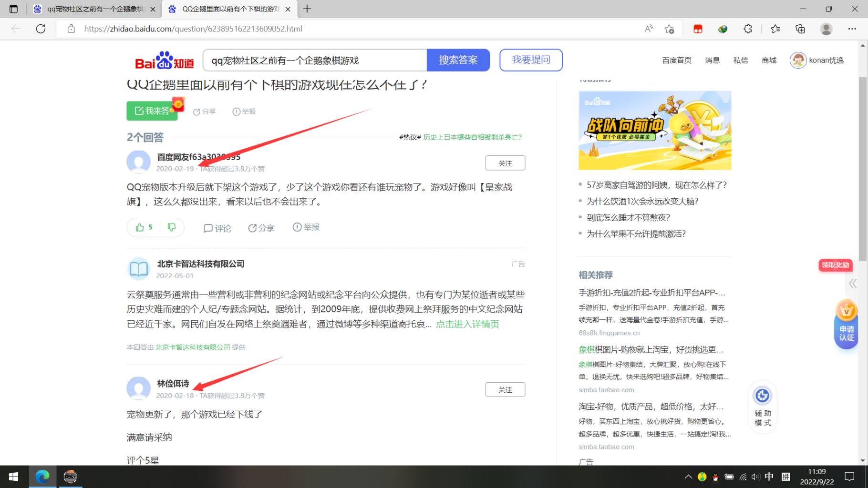
Task: Click the red extension icon in toolbar
Action: click(x=698, y=29)
